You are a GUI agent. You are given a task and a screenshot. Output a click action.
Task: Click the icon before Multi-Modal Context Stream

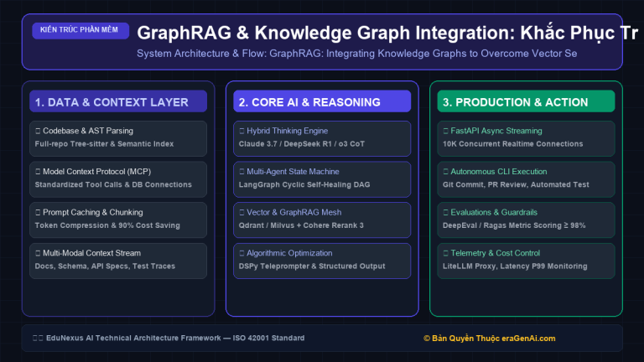click(38, 253)
